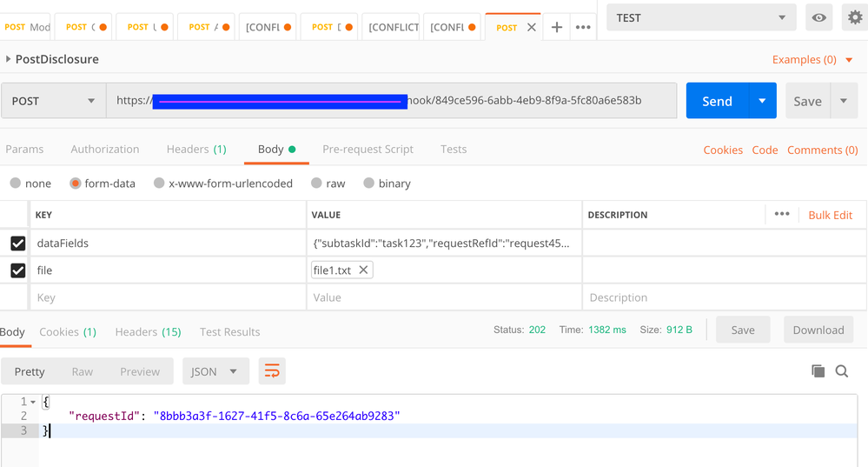Switch response view to Raw
This screenshot has width=868, height=467.
tap(82, 371)
